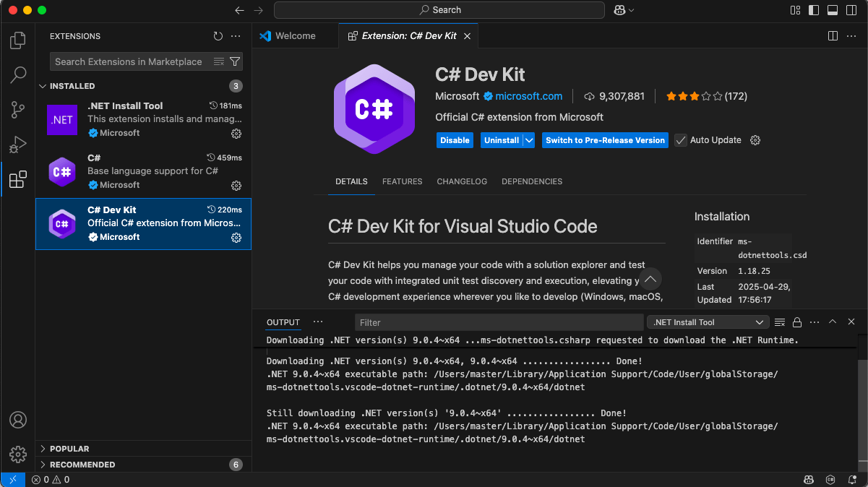Viewport: 868px width, 487px height.
Task: Open the settings gear on the C# extension entry
Action: coord(236,185)
